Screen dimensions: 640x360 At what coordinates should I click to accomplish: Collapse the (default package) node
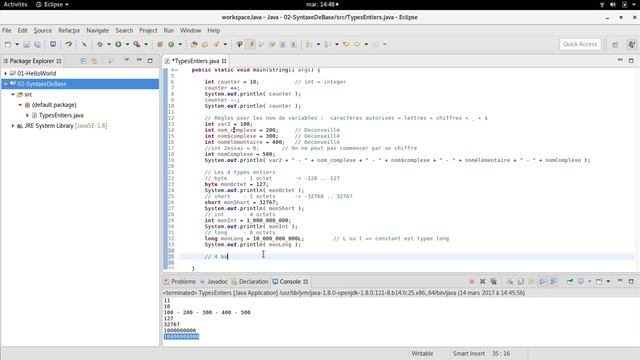pos(20,105)
